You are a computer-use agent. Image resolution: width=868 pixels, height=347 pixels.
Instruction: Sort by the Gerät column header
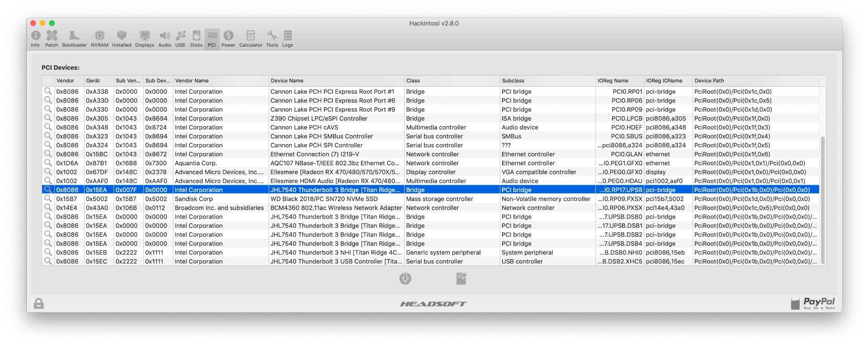point(99,81)
